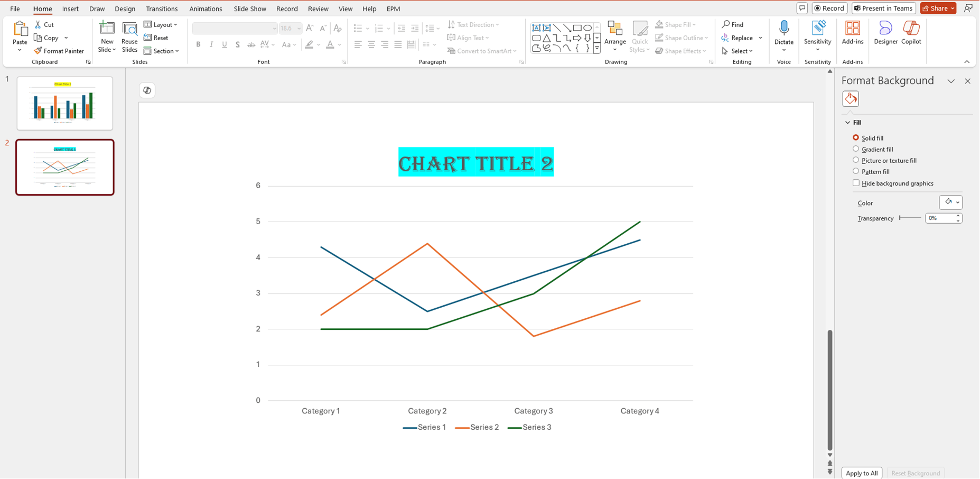Open the Transitions tab
Image resolution: width=980 pixels, height=479 pixels.
(x=162, y=8)
